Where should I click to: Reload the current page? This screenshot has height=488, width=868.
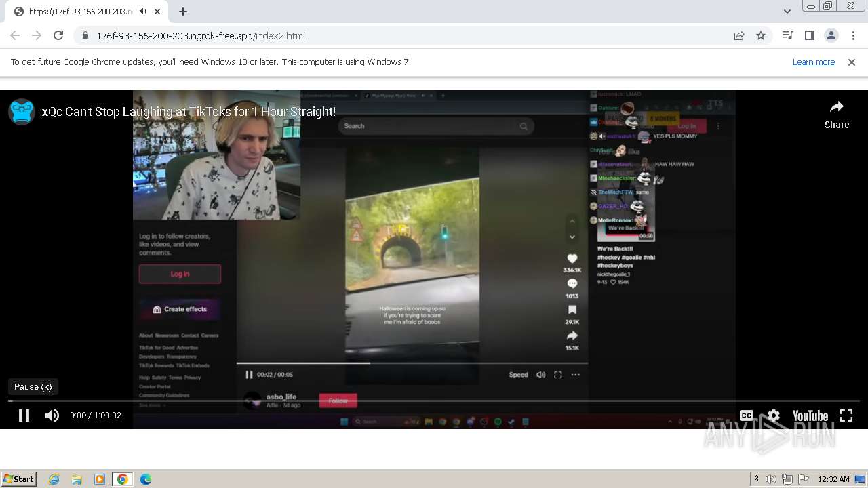pos(58,35)
